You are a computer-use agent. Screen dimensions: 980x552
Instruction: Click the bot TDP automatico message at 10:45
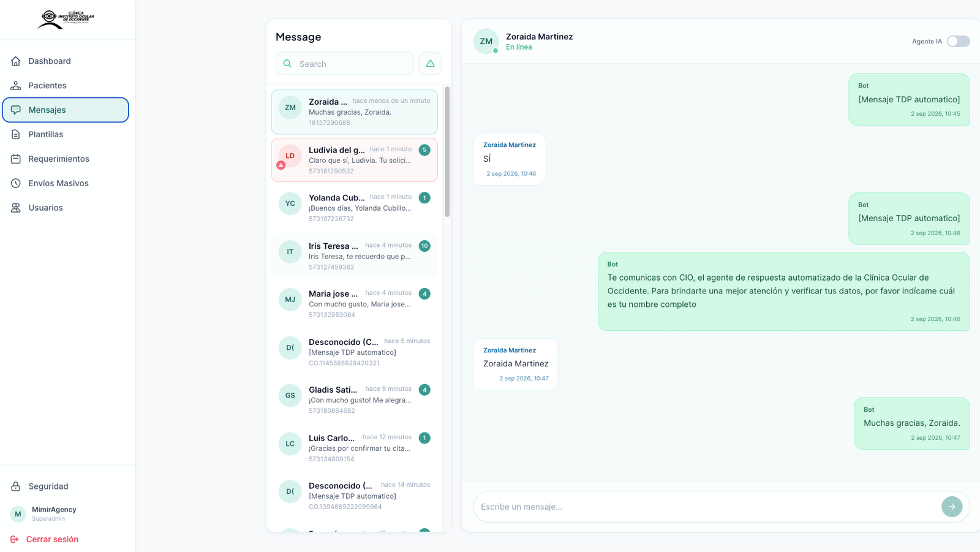909,99
